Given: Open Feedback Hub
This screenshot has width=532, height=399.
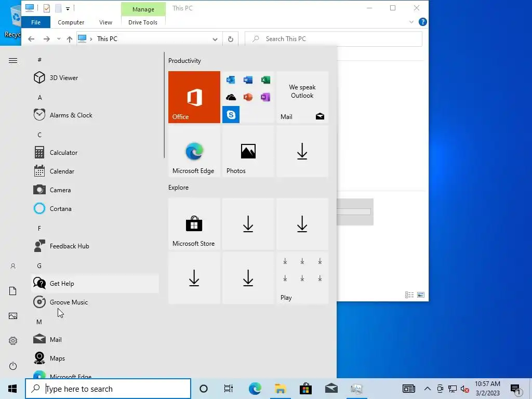Looking at the screenshot, I should tap(95, 246).
